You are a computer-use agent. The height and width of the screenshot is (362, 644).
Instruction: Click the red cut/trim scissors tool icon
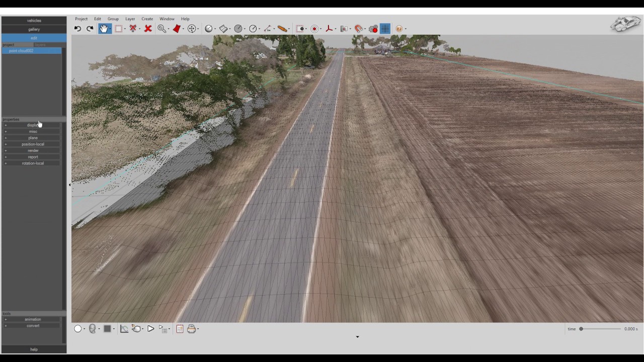[x=133, y=29]
